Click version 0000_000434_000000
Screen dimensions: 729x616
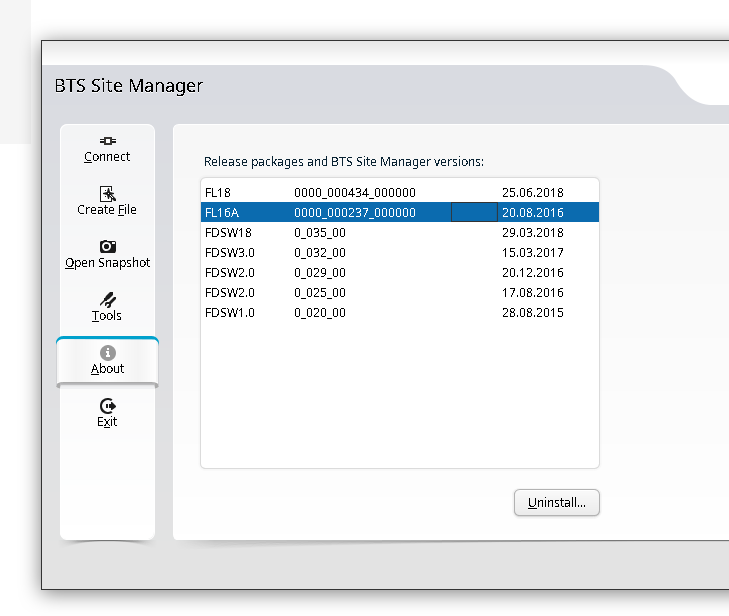tap(355, 192)
